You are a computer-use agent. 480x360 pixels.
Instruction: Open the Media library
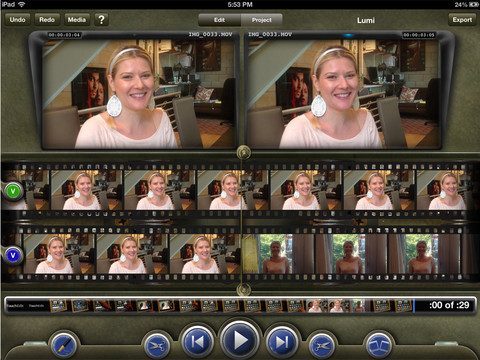coord(77,20)
